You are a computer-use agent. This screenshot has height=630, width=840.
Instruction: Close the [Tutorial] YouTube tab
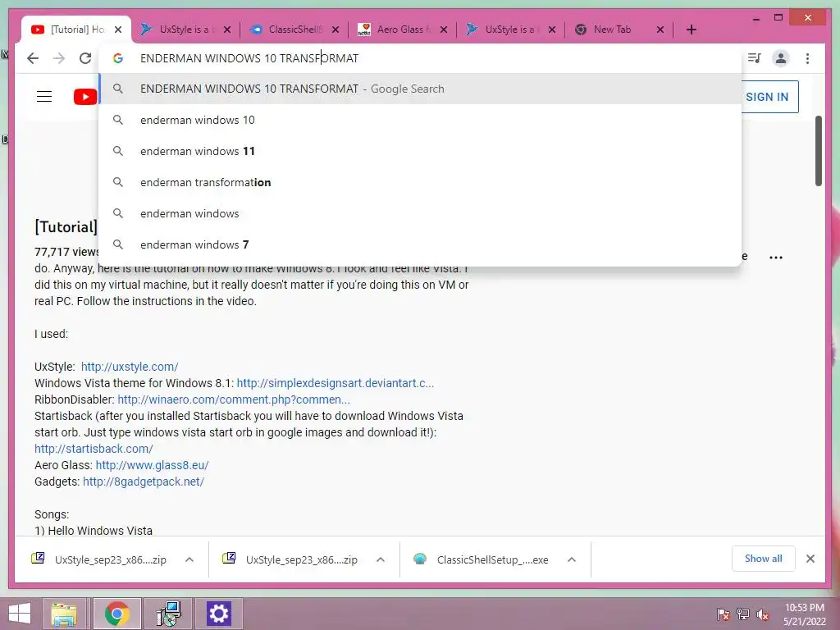coord(118,30)
